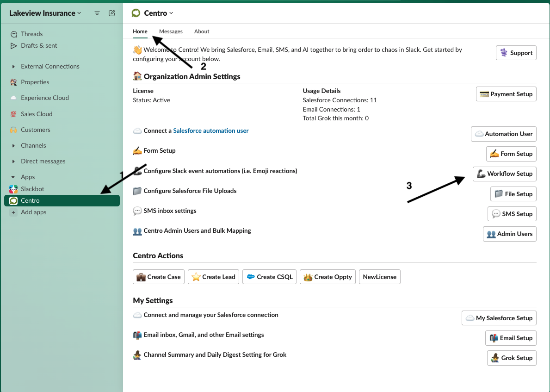Expand the External Connections section
This screenshot has width=550, height=392.
(x=13, y=66)
